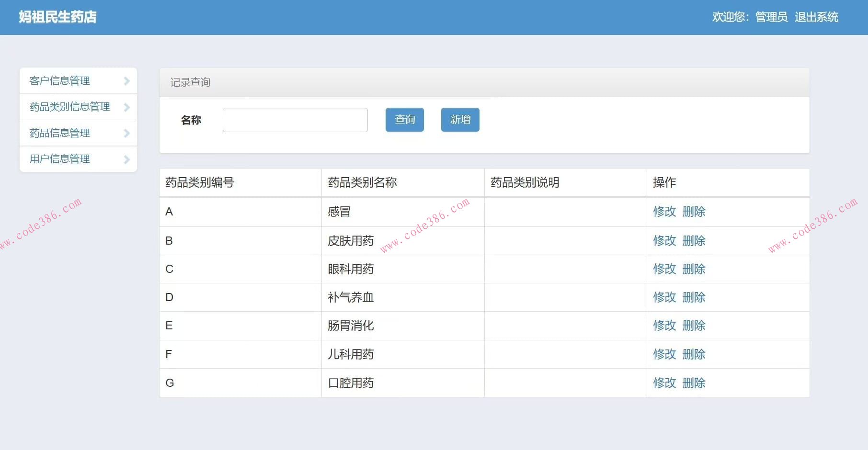Open 客户信息管理 menu item
This screenshot has height=450, width=868.
pyautogui.click(x=60, y=81)
